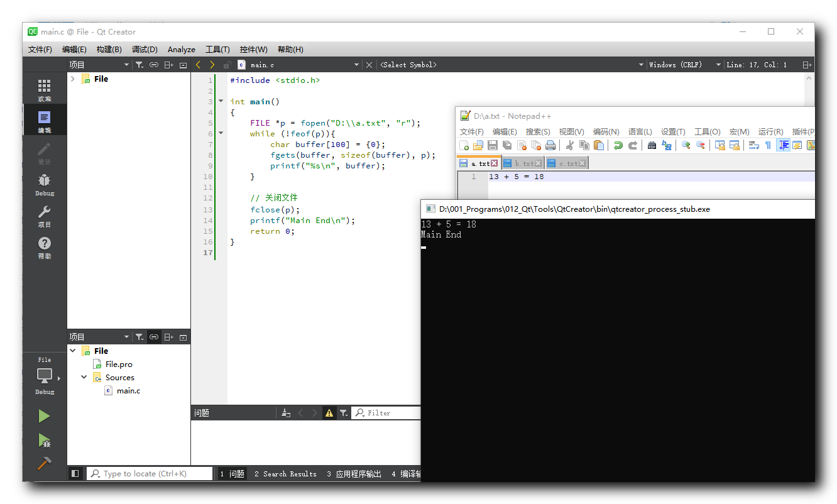Click the Type to locate search field

click(x=150, y=474)
